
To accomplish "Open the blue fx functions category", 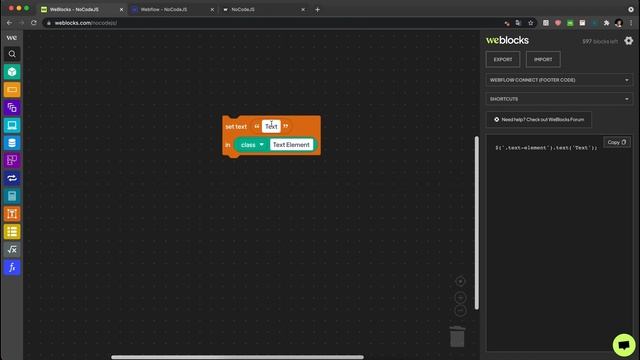I will point(12,267).
